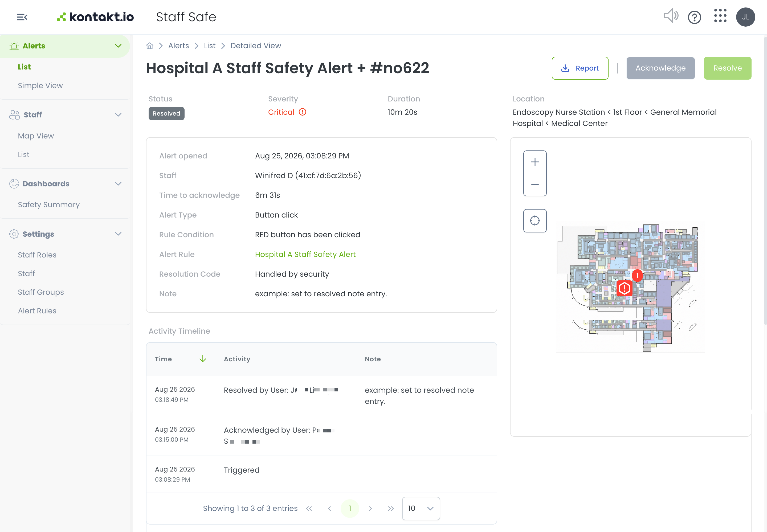Mute alert sounds via the speaker icon

coord(671,16)
